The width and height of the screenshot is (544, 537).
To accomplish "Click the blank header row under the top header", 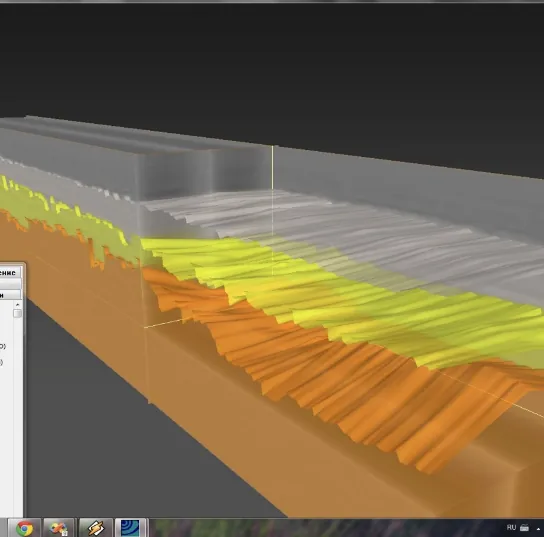I will (x=10, y=284).
